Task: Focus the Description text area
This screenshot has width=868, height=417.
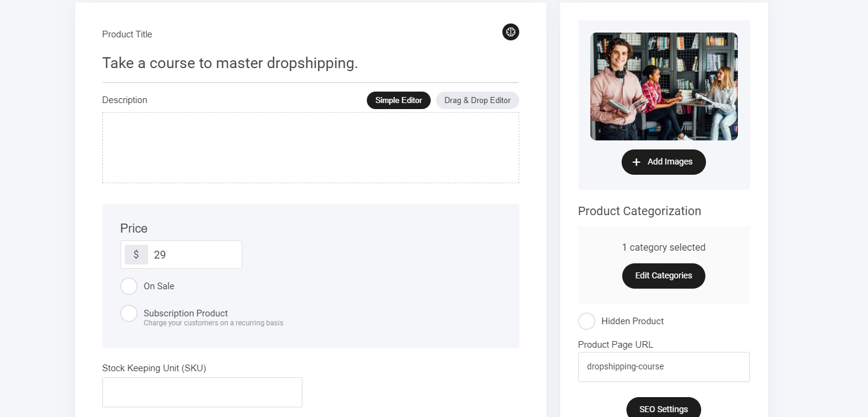Action: [x=310, y=148]
